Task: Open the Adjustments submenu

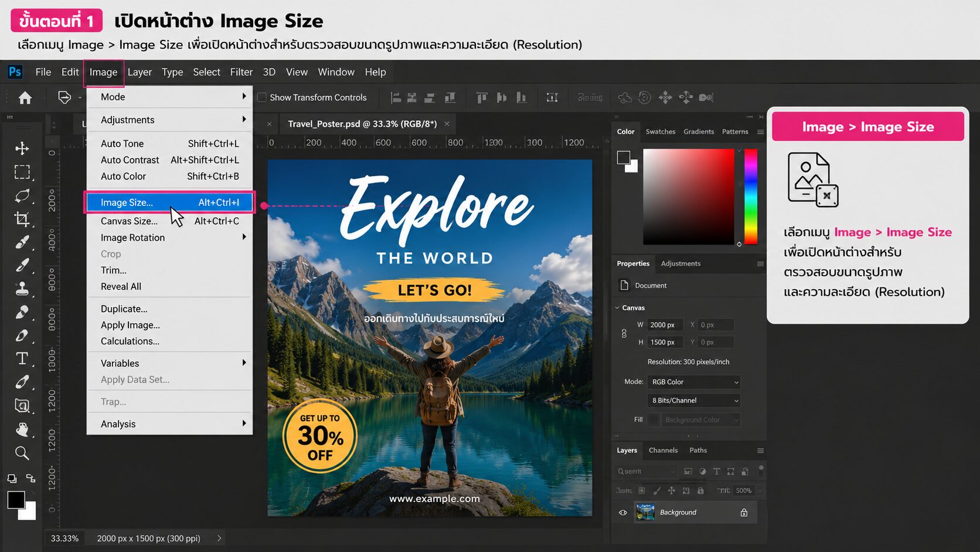Action: click(170, 120)
